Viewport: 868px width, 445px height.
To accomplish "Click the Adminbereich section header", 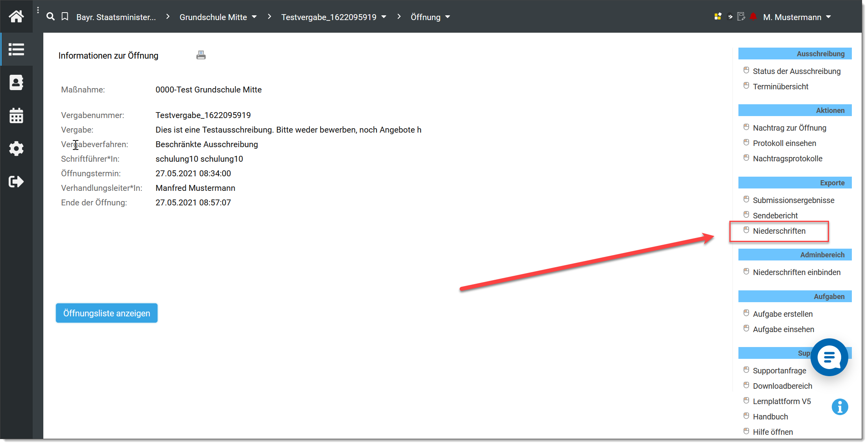I will coord(795,255).
